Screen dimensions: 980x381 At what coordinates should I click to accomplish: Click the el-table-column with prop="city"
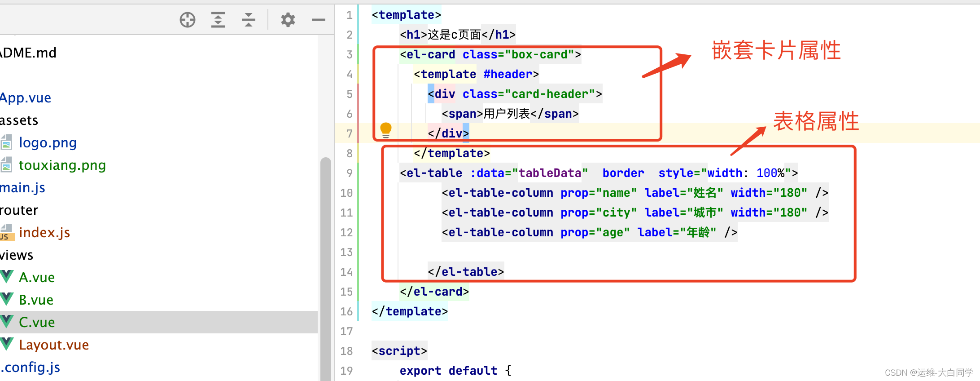click(x=635, y=213)
